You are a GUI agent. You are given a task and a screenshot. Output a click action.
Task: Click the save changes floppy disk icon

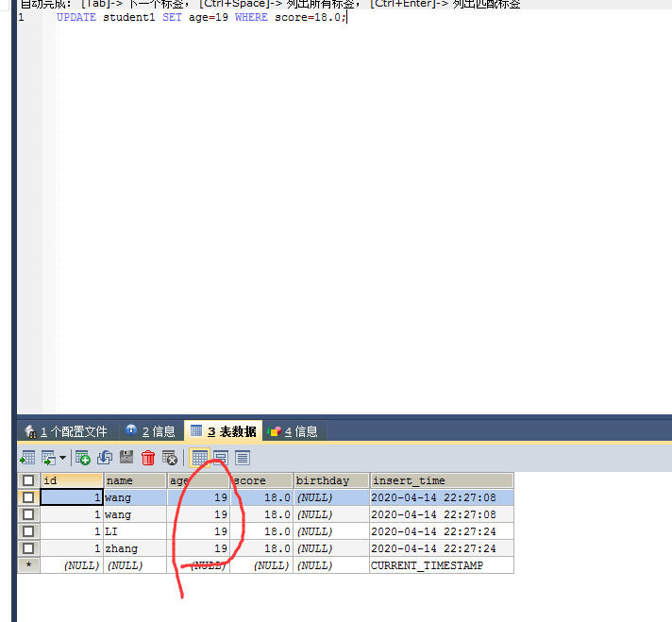(126, 458)
